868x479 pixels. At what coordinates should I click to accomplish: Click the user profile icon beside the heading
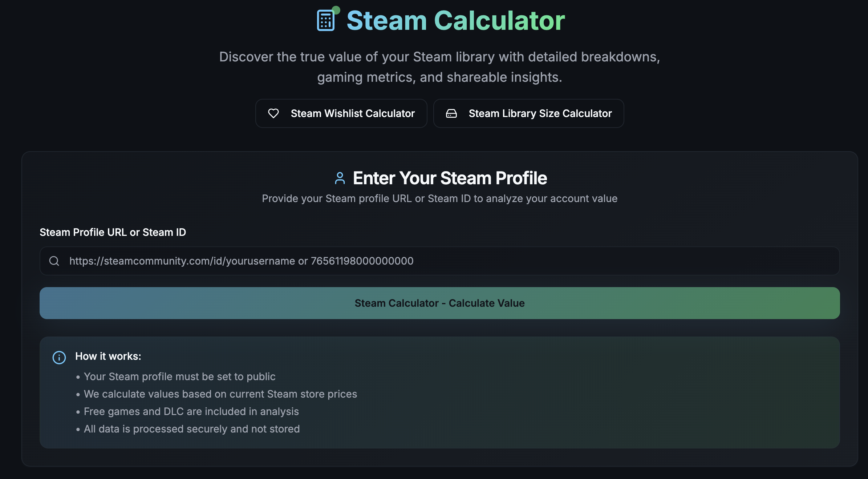tap(340, 178)
